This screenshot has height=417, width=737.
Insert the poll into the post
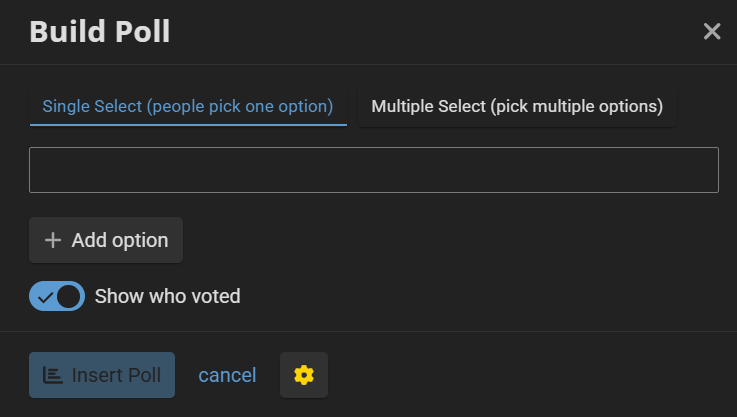[102, 375]
